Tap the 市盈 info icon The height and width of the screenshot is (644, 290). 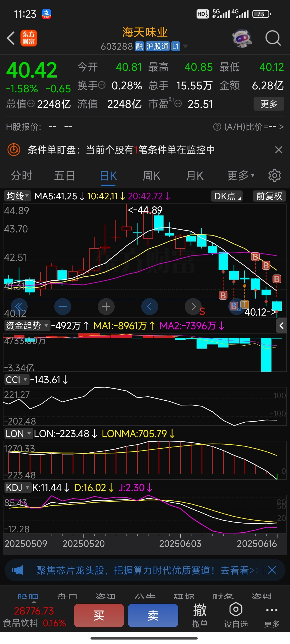[178, 103]
